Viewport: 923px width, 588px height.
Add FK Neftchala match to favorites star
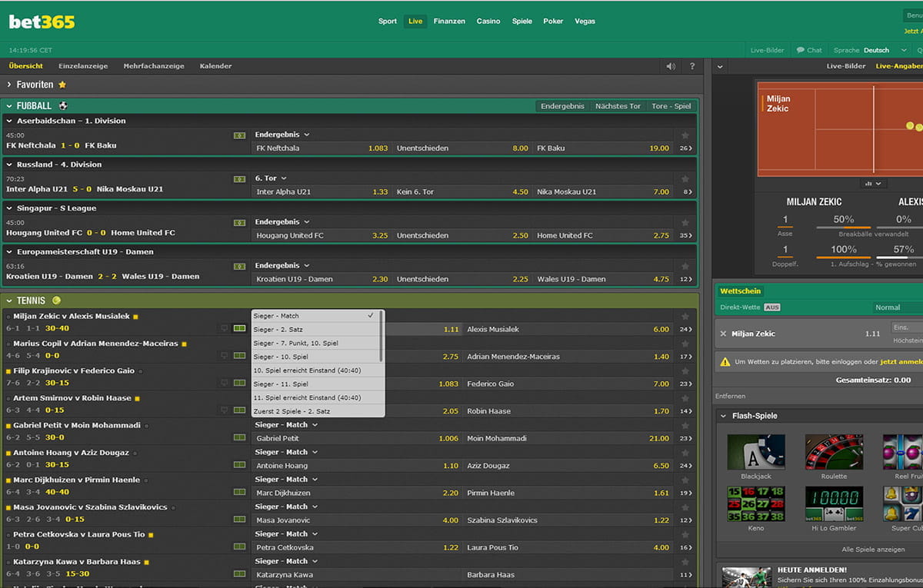pos(685,135)
